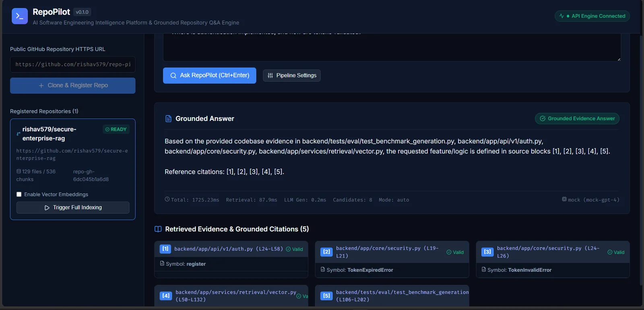Select the rishav579/secure-enterprise-rag repository name
The width and height of the screenshot is (644, 310).
pos(49,134)
